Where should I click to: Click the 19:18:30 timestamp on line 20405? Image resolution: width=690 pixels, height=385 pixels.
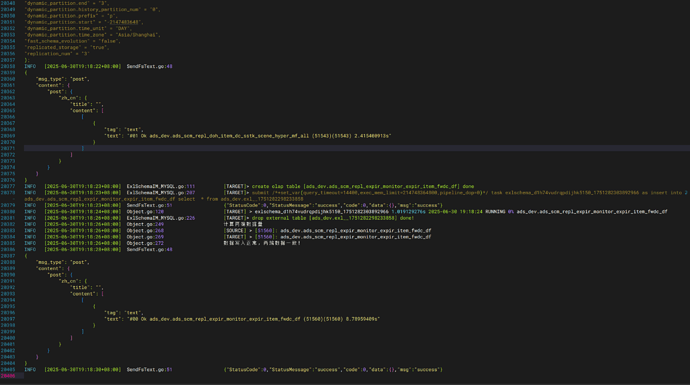82,370
